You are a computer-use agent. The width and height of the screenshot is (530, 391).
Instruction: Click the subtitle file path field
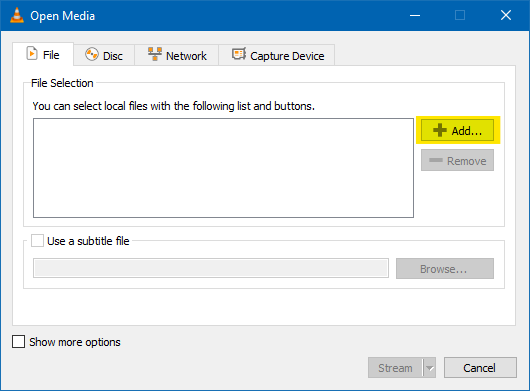211,268
